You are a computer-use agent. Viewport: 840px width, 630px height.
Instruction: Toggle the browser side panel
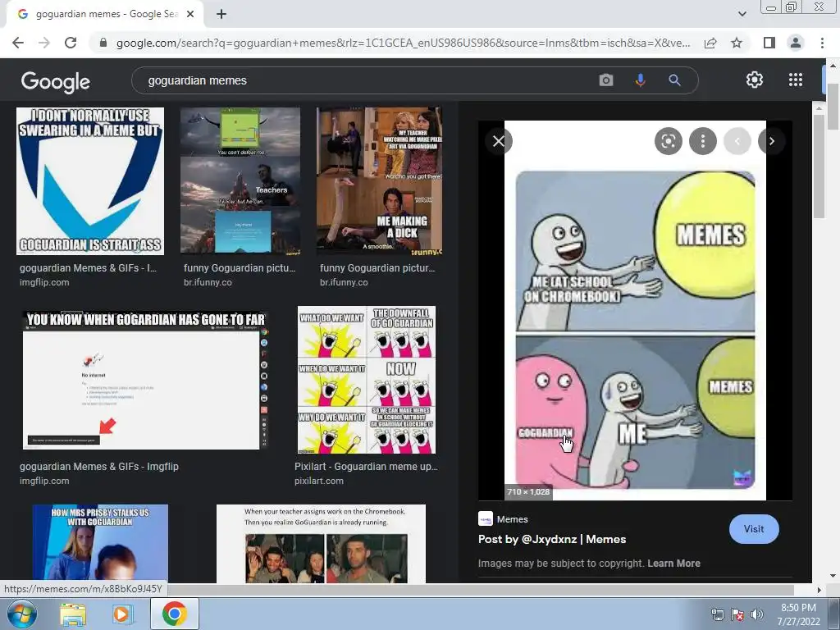coord(769,43)
